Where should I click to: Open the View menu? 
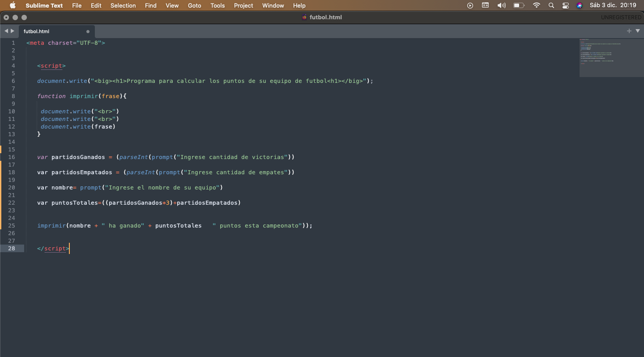[172, 5]
